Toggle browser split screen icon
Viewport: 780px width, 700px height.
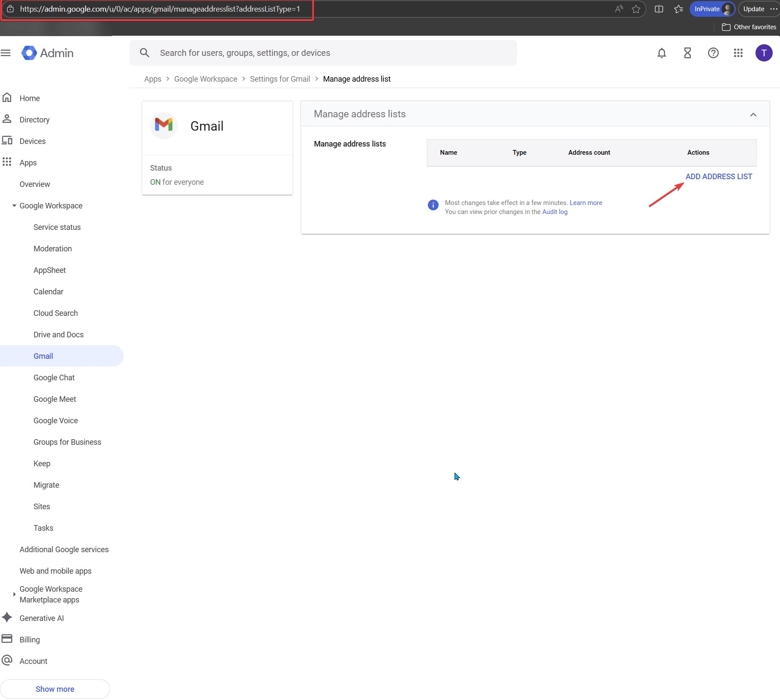(x=659, y=9)
